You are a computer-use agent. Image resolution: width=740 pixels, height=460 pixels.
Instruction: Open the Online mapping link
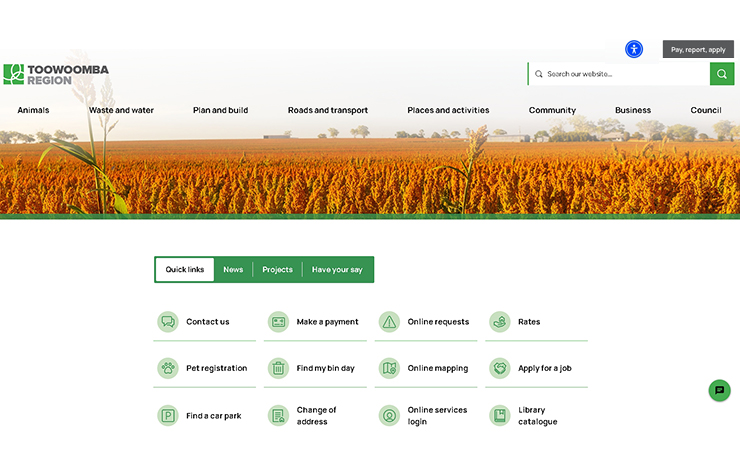438,368
